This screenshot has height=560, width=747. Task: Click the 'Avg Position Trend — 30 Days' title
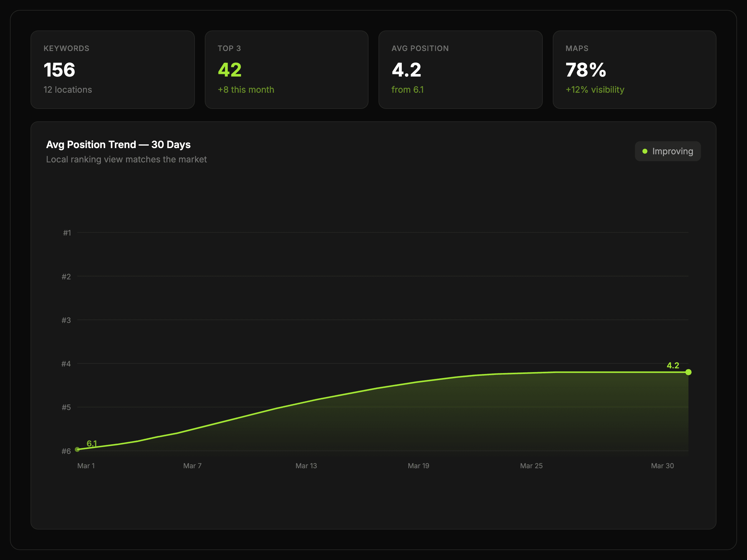coord(118,144)
